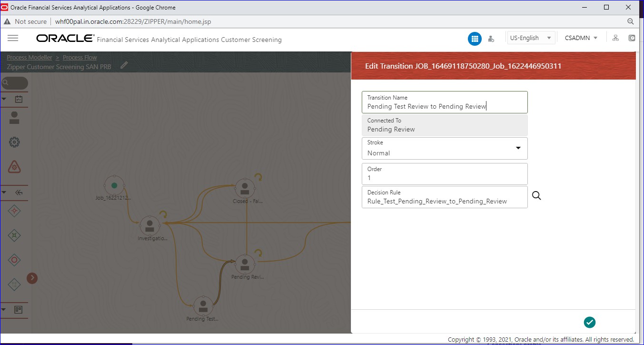The height and width of the screenshot is (345, 644).
Task: Click the hierarchy icon in the top-right toolbar
Action: pyautogui.click(x=615, y=38)
